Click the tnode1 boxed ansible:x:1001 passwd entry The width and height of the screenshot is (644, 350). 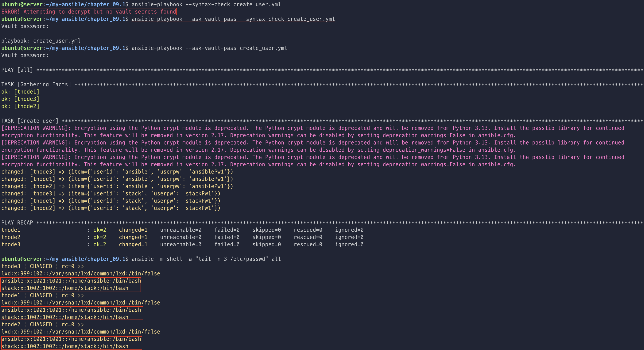pyautogui.click(x=71, y=310)
